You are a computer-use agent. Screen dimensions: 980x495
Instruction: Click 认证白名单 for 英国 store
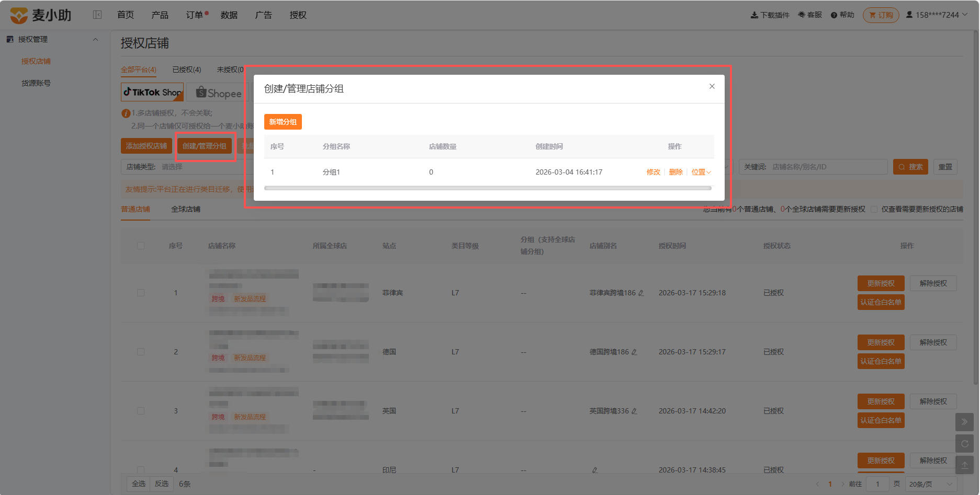pyautogui.click(x=881, y=420)
